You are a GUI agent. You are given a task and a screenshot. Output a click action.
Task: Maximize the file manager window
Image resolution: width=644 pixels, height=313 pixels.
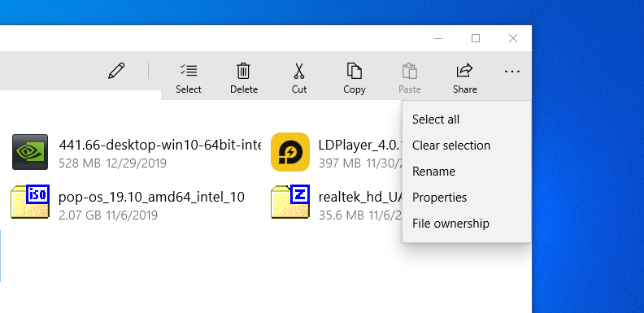click(476, 38)
